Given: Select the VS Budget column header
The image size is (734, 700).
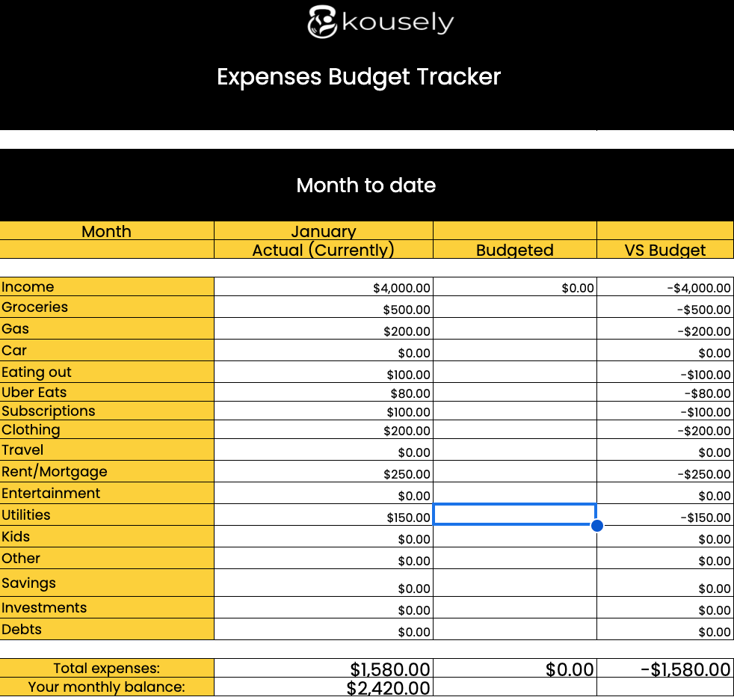Looking at the screenshot, I should 664,250.
